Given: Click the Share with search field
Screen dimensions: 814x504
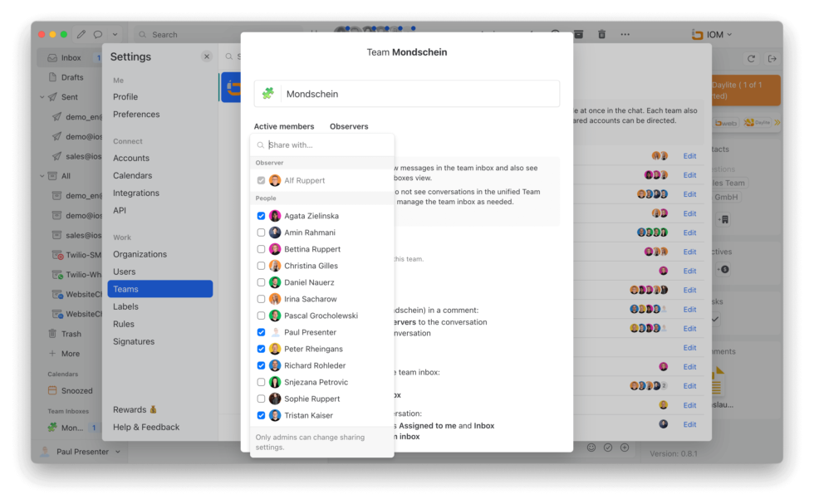Looking at the screenshot, I should (x=322, y=144).
